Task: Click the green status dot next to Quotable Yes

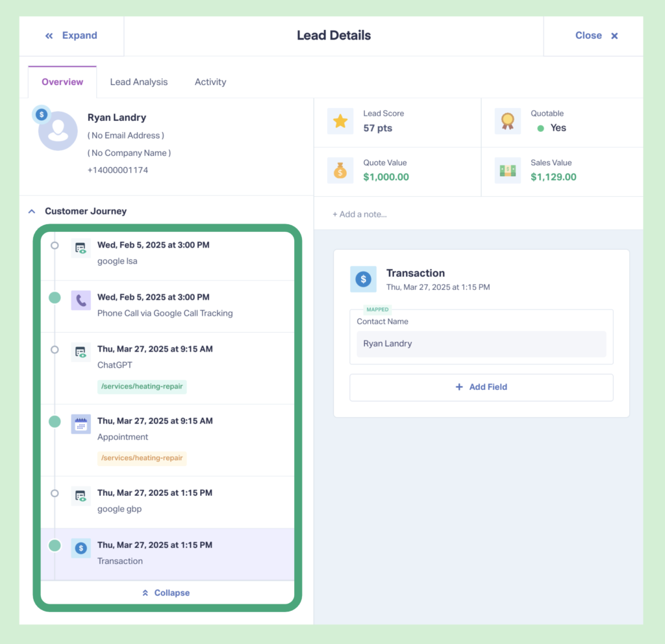Action: tap(541, 128)
